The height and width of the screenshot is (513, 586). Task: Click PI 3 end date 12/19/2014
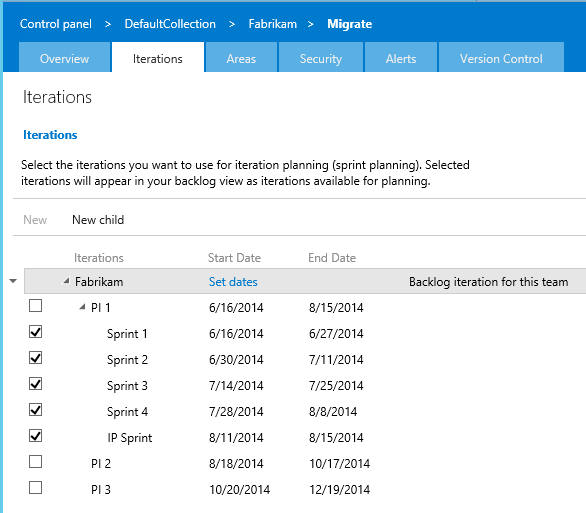click(x=339, y=489)
